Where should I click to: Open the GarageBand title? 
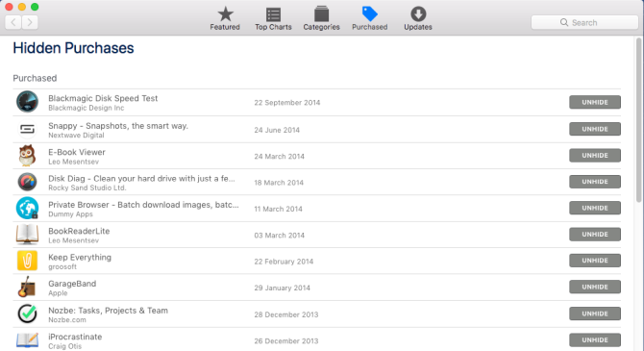click(72, 284)
